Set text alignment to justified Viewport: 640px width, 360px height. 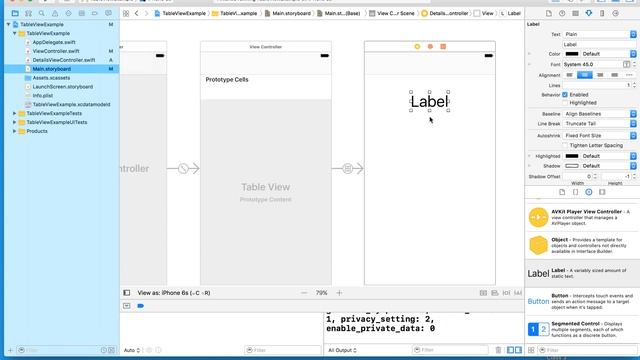coord(614,75)
